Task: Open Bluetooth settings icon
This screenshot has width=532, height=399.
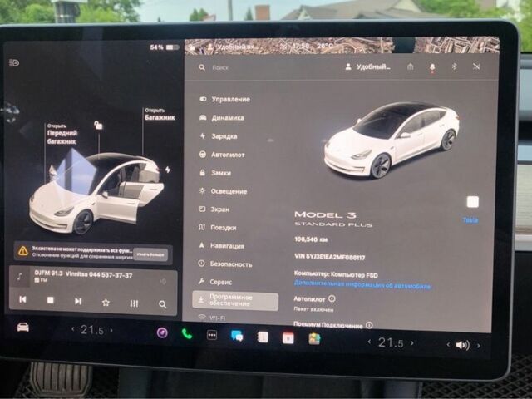Action: point(455,66)
